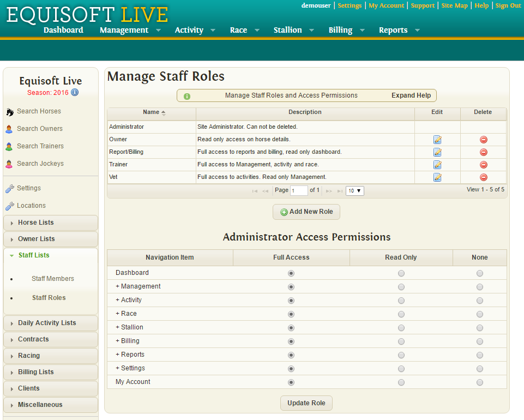Open the Site Map link
This screenshot has width=524, height=420.
(455, 5)
